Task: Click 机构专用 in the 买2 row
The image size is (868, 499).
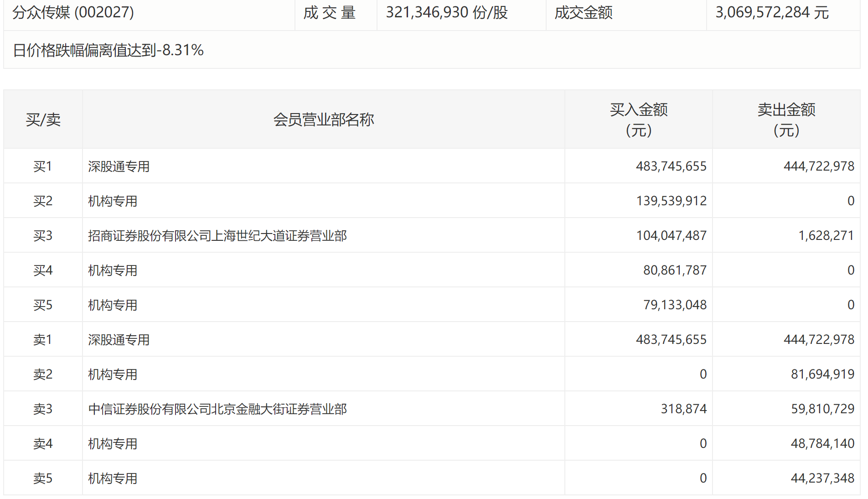Action: (113, 201)
